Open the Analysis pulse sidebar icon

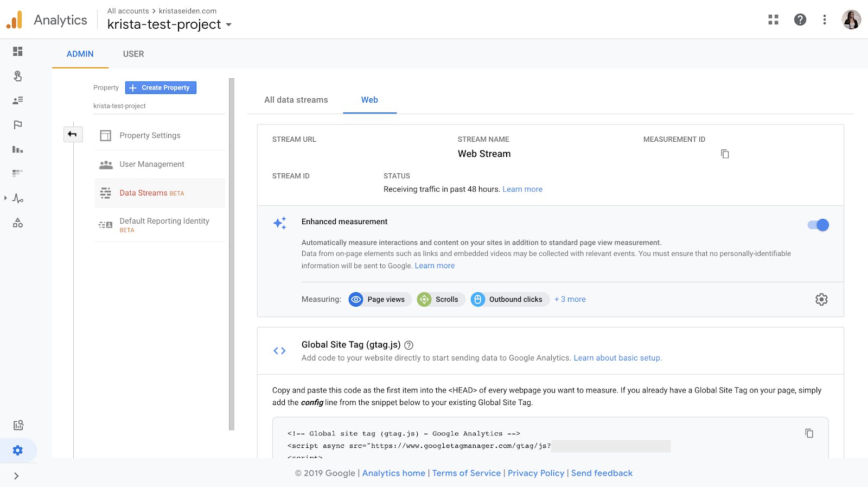18,198
